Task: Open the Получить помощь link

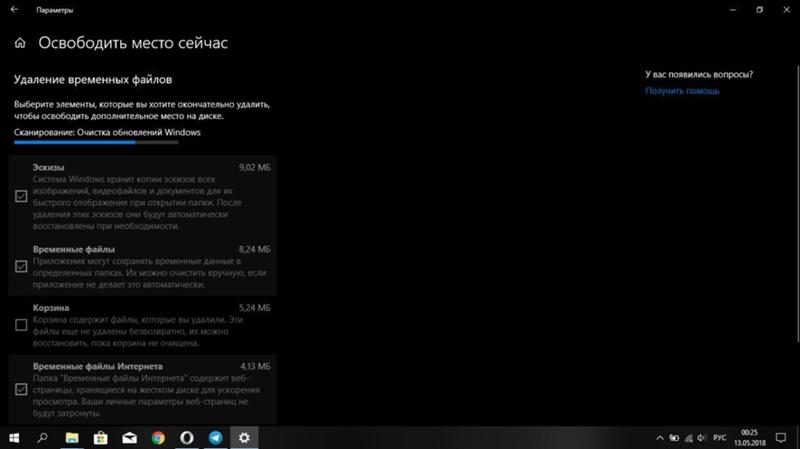Action: pyautogui.click(x=682, y=91)
